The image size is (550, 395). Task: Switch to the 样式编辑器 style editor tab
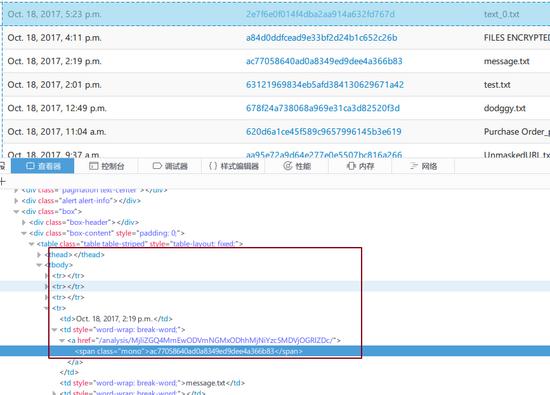pos(234,166)
